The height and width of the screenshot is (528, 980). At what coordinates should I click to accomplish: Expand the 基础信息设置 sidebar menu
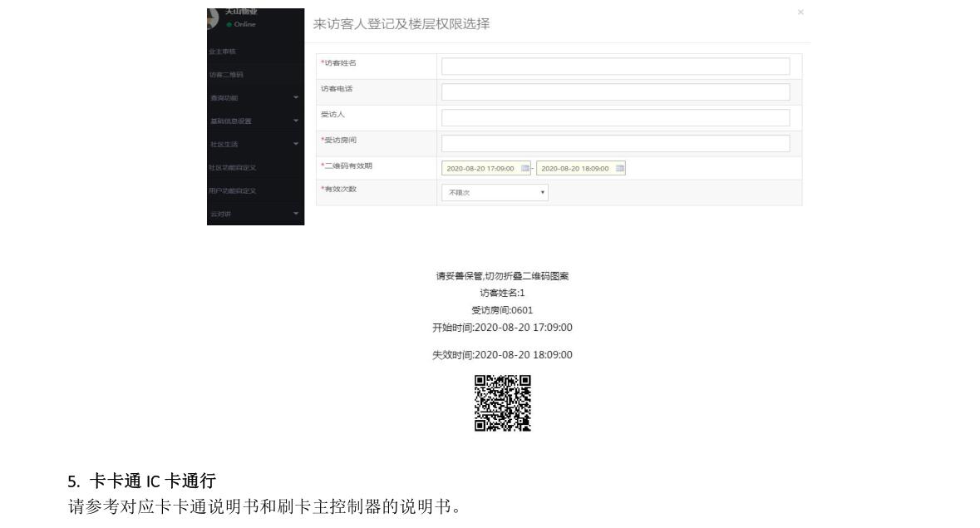(255, 121)
